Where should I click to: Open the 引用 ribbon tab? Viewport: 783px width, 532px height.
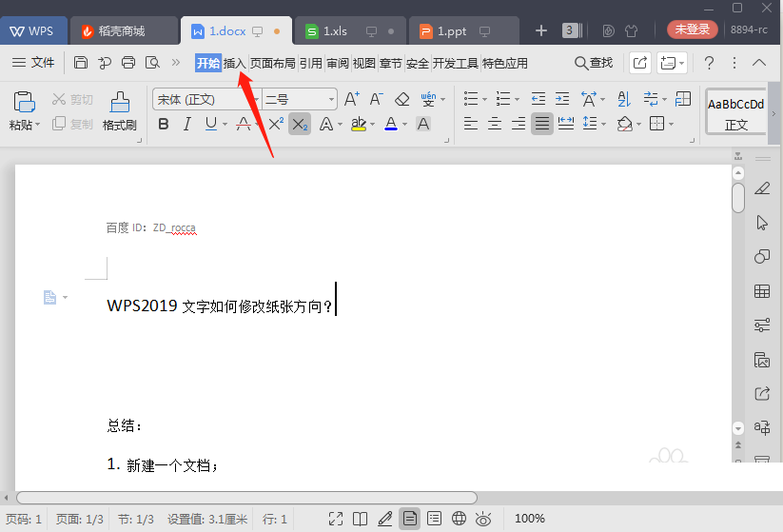[x=310, y=63]
